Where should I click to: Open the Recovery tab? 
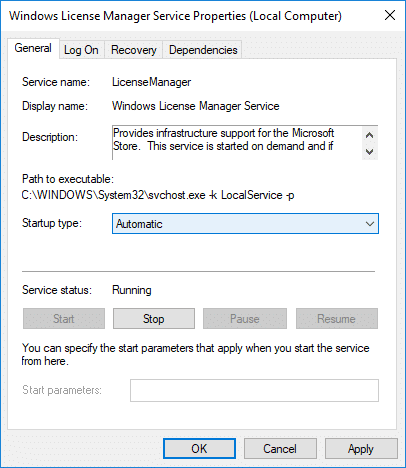[x=134, y=50]
